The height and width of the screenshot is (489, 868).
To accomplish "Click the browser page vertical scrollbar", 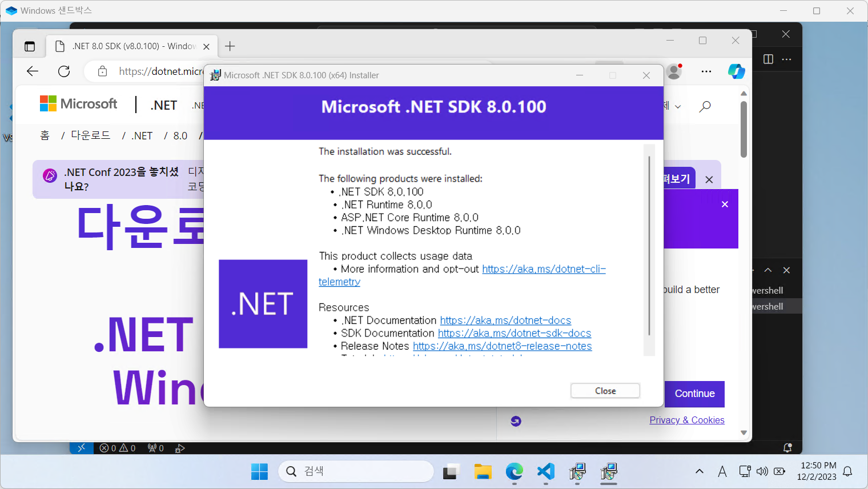I will (744, 129).
